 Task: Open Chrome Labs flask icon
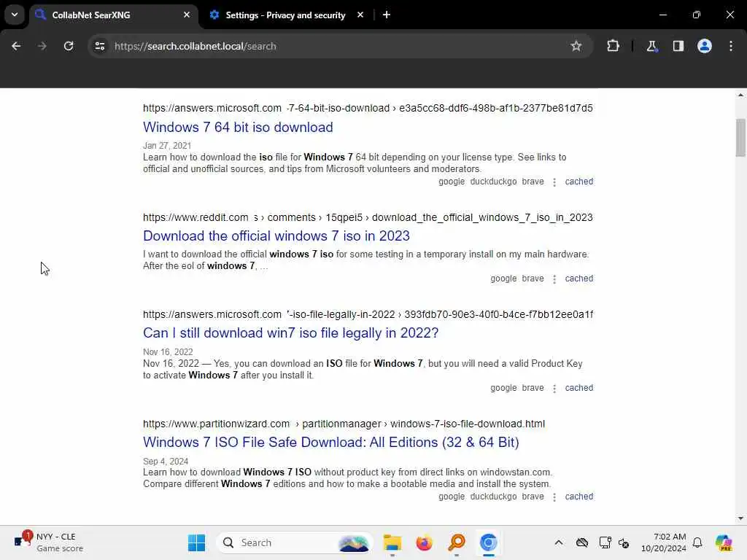tap(651, 46)
